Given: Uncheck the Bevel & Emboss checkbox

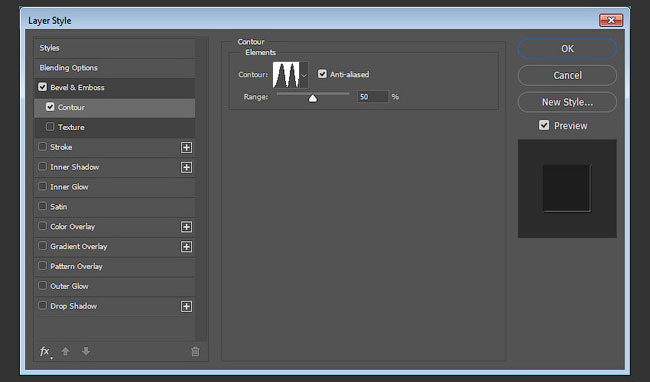Looking at the screenshot, I should [42, 87].
